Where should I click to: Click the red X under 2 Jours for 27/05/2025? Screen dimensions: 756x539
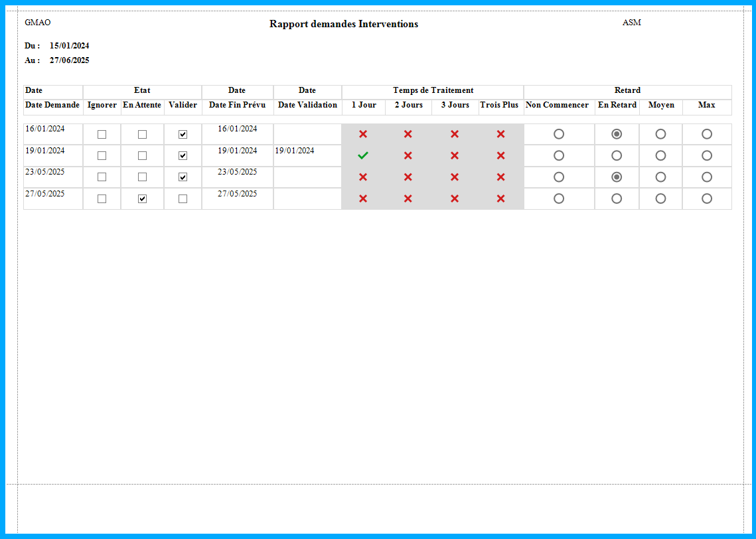(408, 198)
